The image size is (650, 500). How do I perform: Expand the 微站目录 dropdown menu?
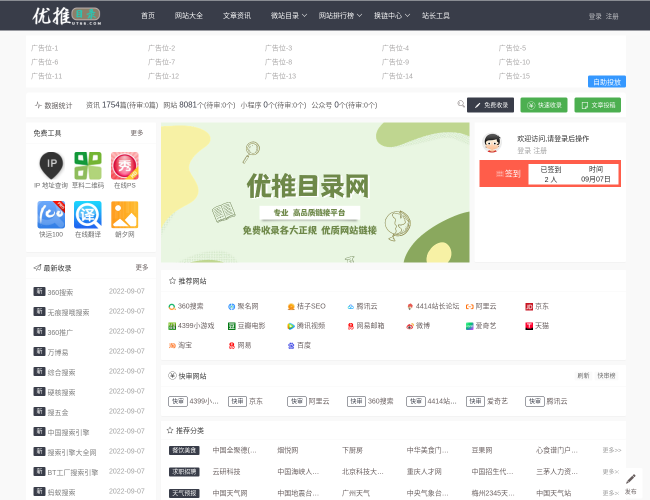[289, 15]
